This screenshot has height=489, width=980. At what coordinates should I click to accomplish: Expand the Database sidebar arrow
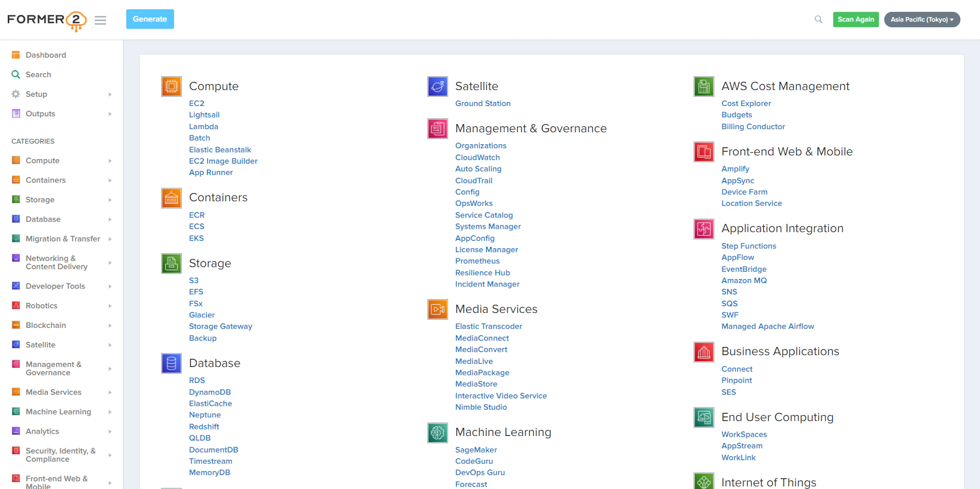point(110,219)
